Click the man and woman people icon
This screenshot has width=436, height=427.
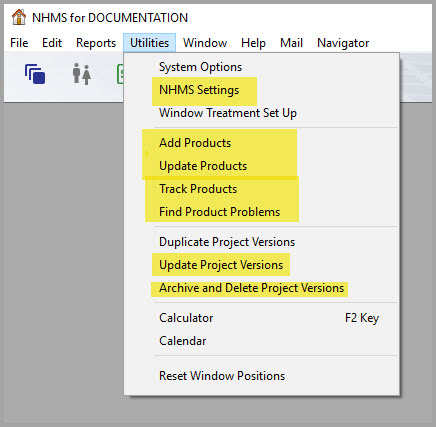[x=82, y=74]
